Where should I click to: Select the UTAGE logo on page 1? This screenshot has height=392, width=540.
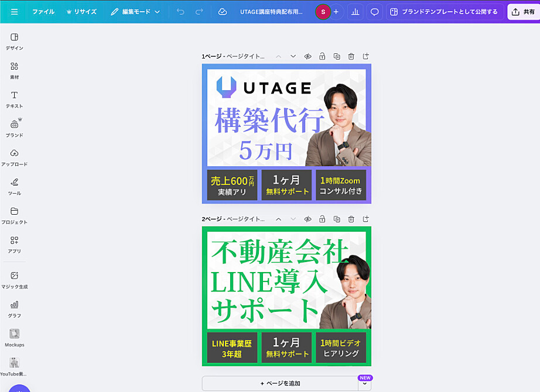264,87
